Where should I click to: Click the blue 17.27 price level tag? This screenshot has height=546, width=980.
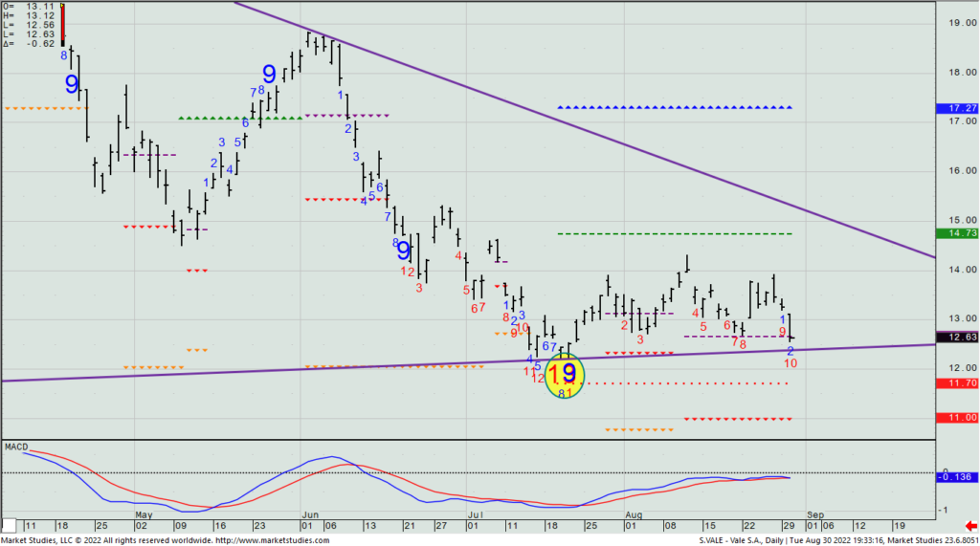click(x=957, y=108)
